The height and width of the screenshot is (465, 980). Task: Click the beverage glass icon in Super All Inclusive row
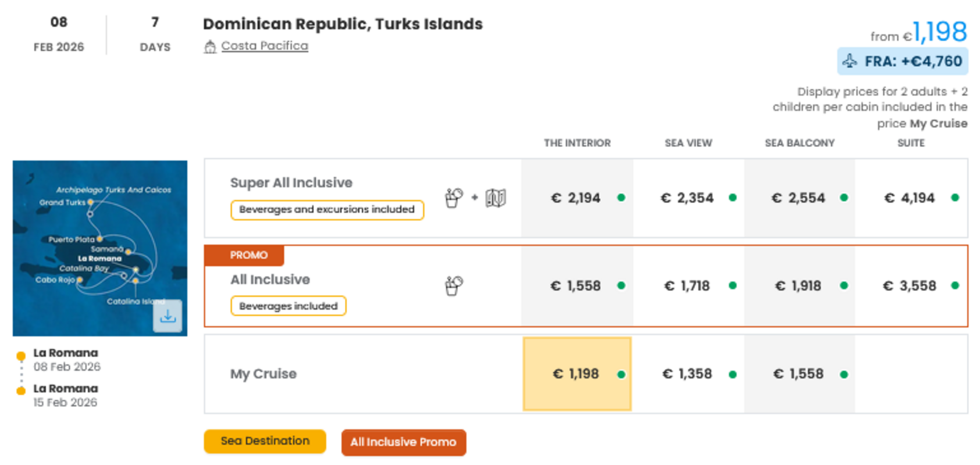[x=454, y=198]
